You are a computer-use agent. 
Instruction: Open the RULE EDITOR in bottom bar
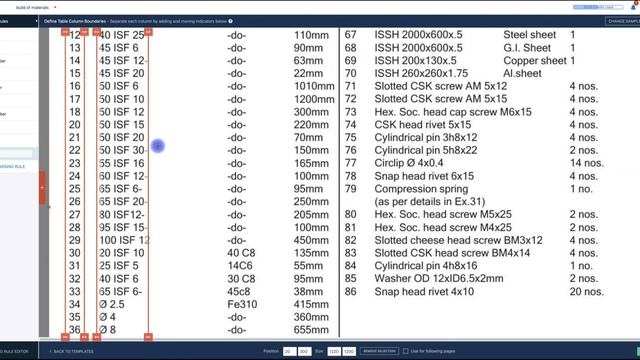tap(14, 351)
